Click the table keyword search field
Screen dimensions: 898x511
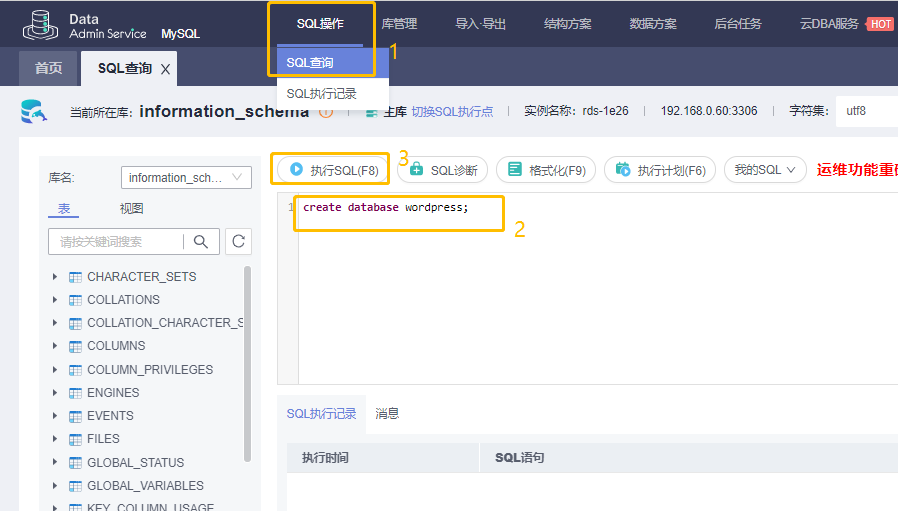[116, 242]
